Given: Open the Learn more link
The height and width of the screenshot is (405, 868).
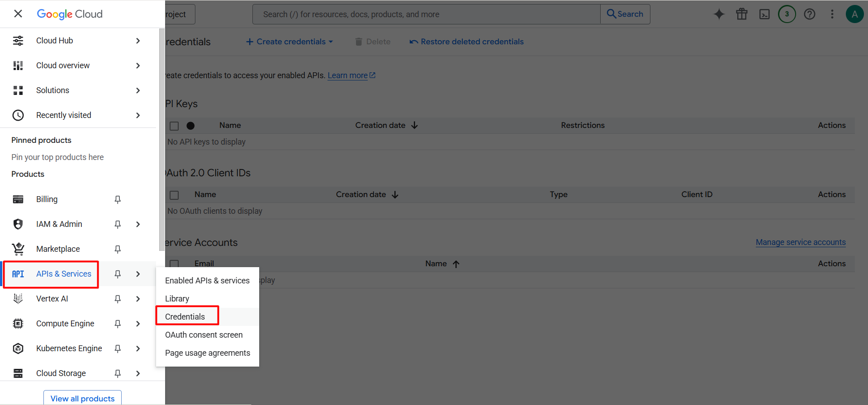Looking at the screenshot, I should click(351, 75).
